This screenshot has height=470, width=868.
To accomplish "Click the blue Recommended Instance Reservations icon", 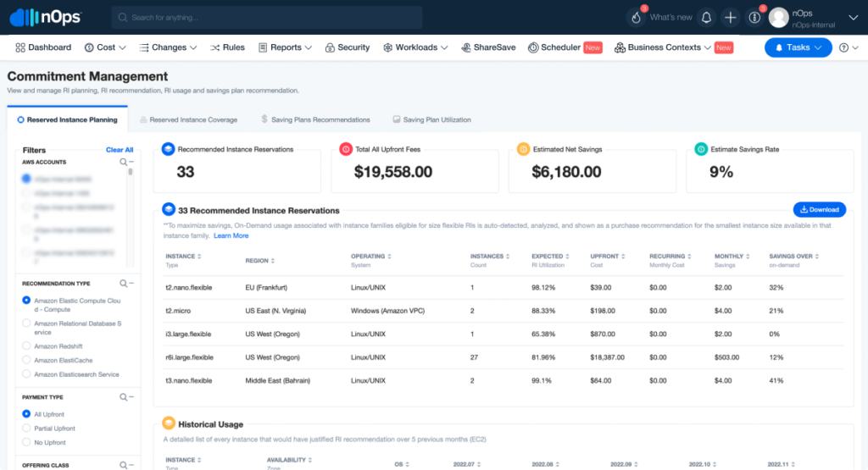I will pos(169,149).
